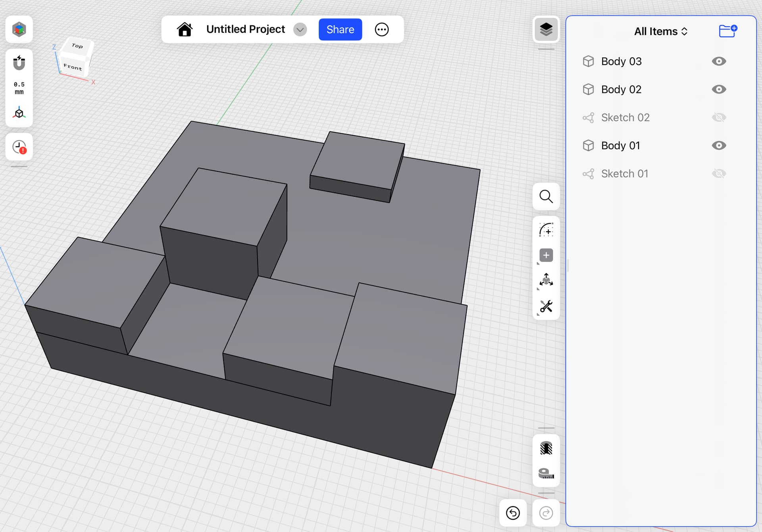Open the Sketch arc tool menu

point(546,230)
